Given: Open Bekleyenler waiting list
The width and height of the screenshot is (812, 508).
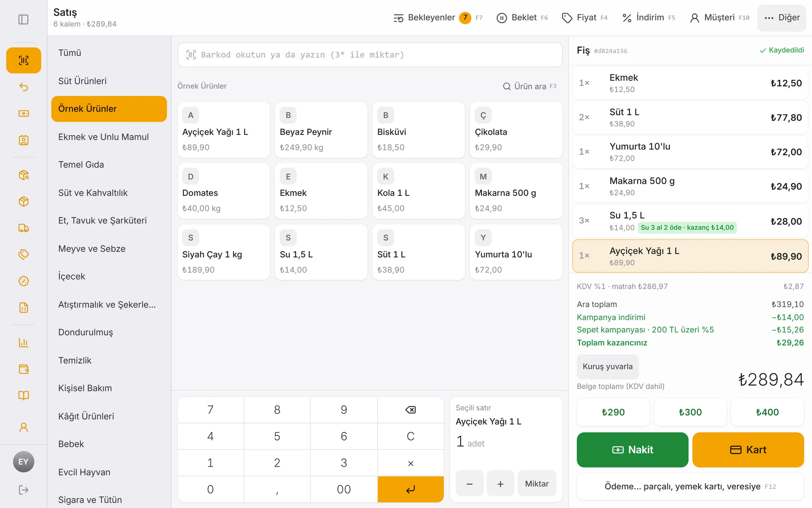Looking at the screenshot, I should click(x=438, y=17).
